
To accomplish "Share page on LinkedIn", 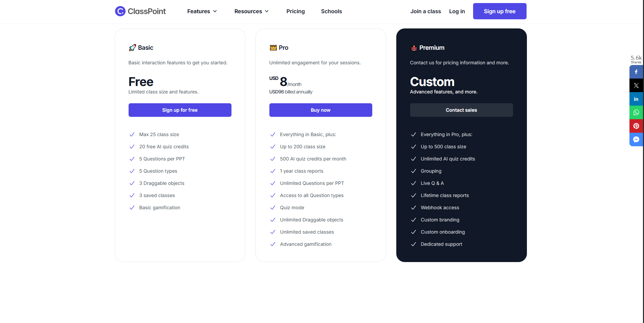I will point(636,99).
